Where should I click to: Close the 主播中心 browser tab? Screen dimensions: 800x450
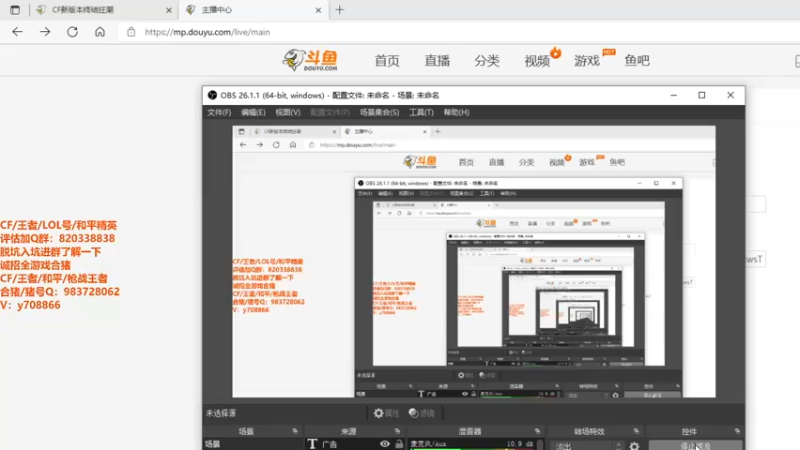point(318,10)
